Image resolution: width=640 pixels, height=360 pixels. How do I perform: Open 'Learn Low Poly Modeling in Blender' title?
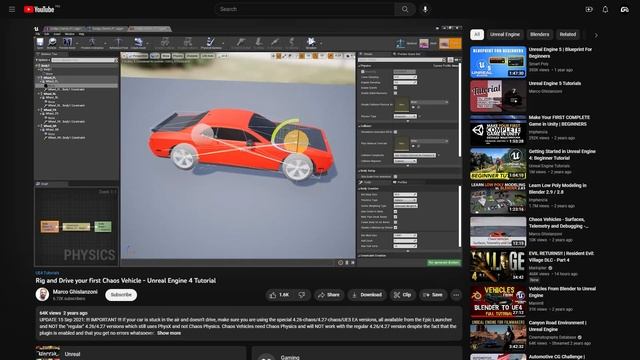click(558, 189)
